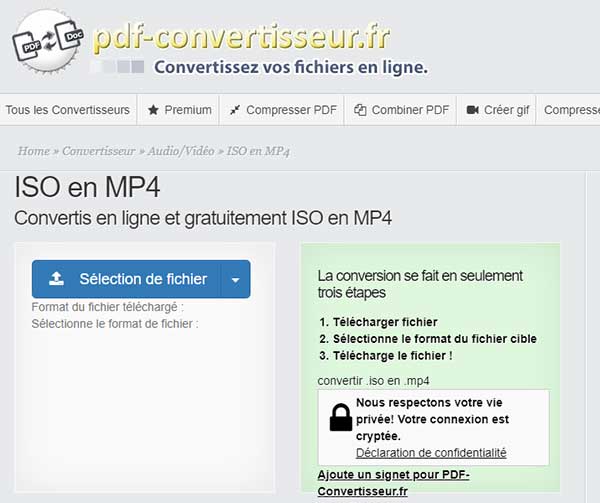
Task: Click the pdf-convertisseur.fr title text
Action: click(242, 37)
